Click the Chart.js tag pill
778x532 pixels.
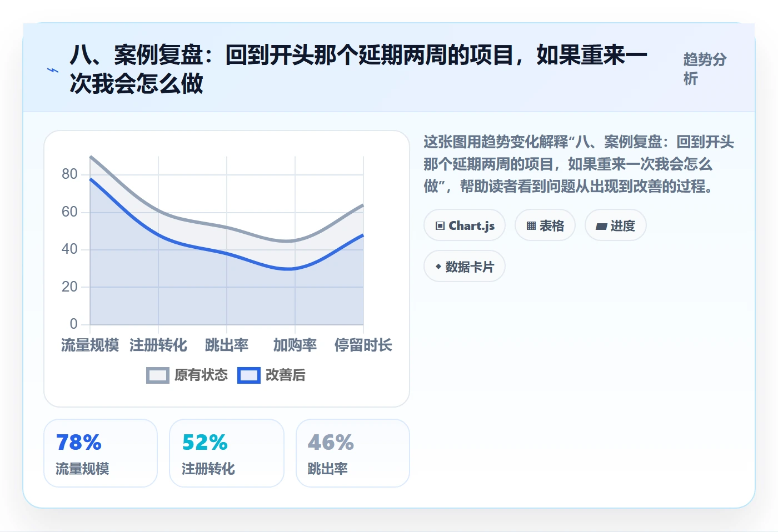coord(465,225)
